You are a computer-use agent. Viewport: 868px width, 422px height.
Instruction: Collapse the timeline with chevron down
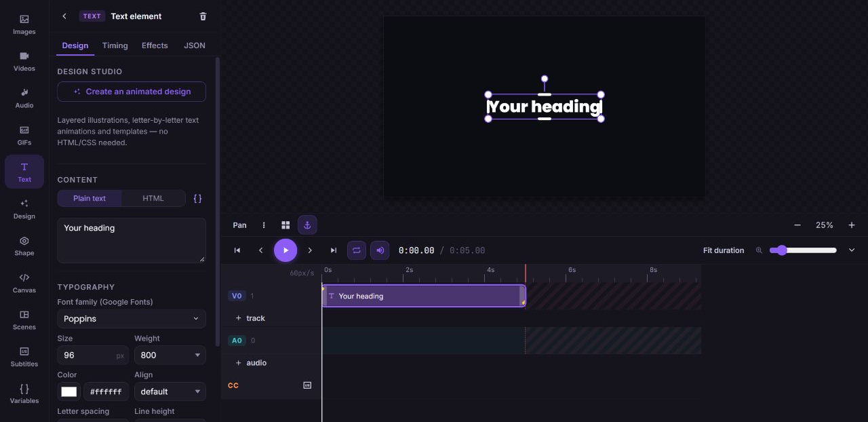tap(852, 250)
